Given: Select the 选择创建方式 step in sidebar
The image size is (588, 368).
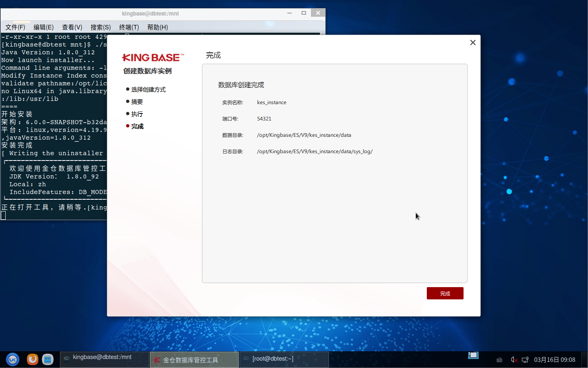Looking at the screenshot, I should tap(148, 89).
